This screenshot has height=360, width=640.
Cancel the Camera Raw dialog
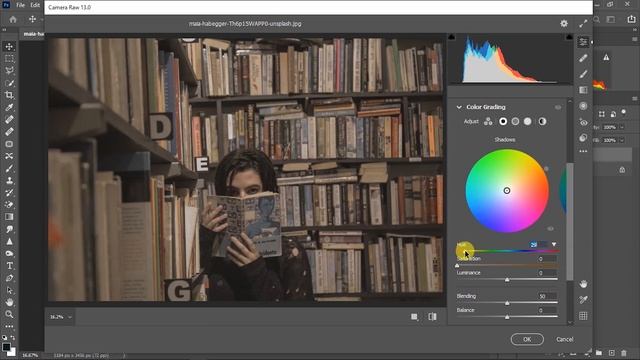(564, 339)
